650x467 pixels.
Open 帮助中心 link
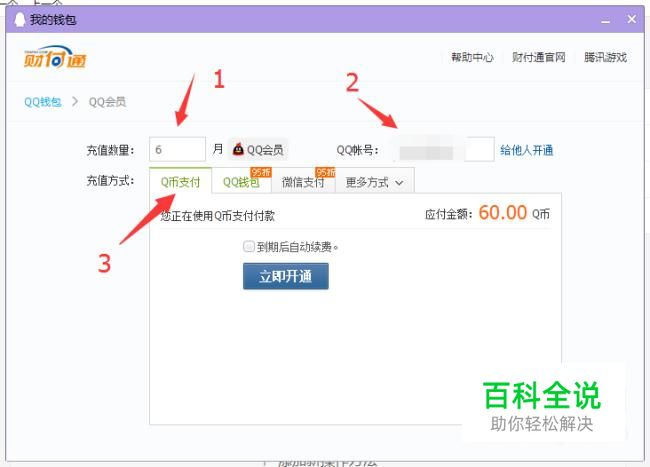click(x=472, y=57)
